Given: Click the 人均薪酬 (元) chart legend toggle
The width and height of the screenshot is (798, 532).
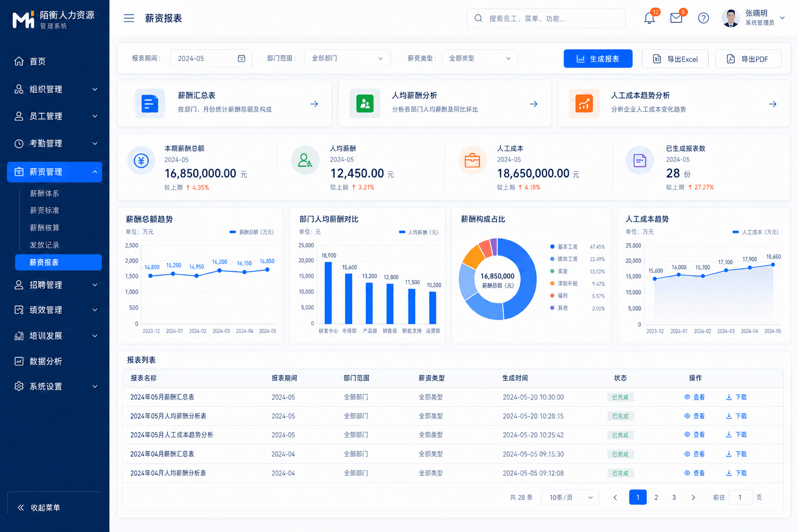Looking at the screenshot, I should click(x=419, y=232).
